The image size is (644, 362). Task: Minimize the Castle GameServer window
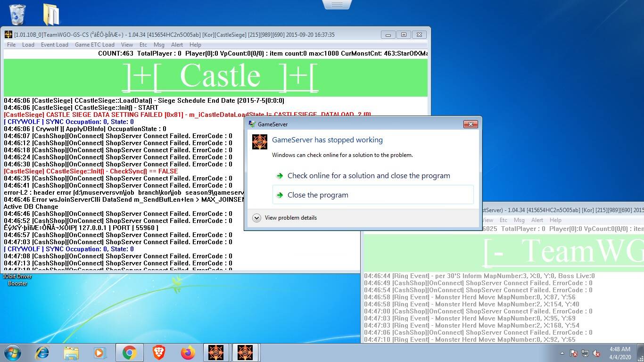point(388,34)
